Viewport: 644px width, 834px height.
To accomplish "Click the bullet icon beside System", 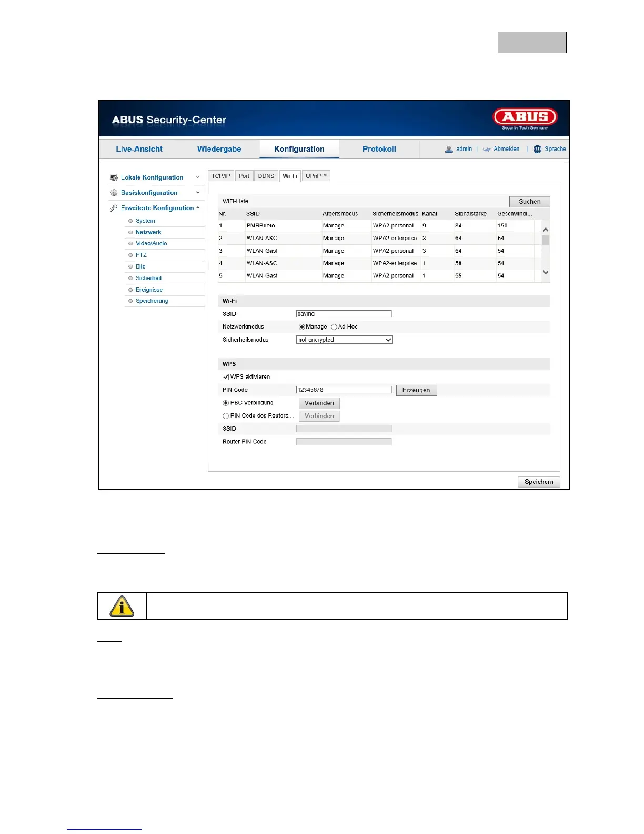I will pyautogui.click(x=130, y=221).
